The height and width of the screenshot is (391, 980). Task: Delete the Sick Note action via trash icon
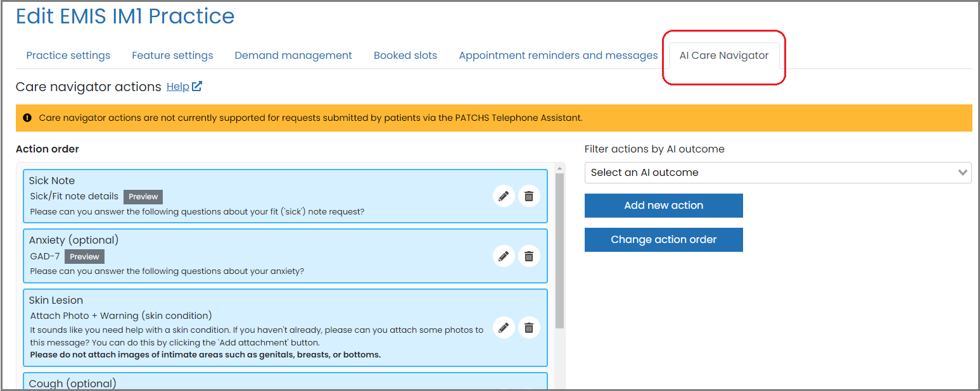coord(529,196)
